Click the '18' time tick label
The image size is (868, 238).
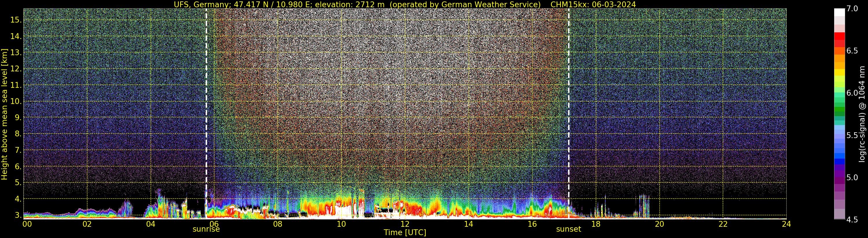pyautogui.click(x=596, y=224)
